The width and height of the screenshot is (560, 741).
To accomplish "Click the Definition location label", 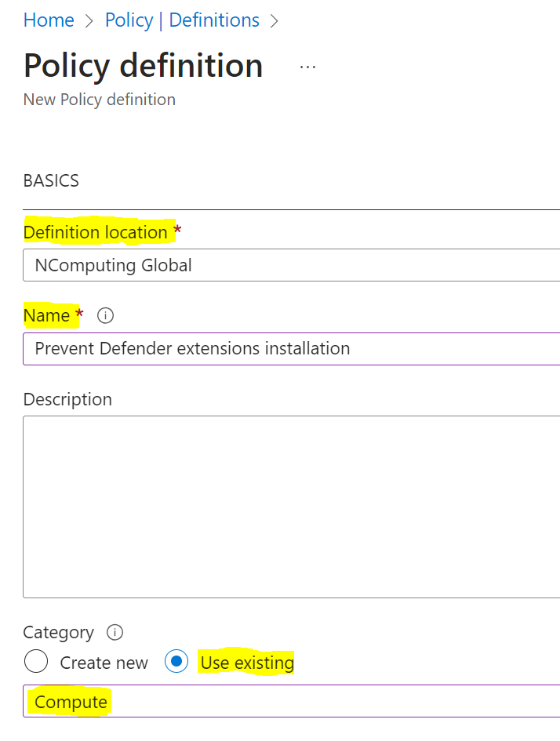I will (x=95, y=232).
